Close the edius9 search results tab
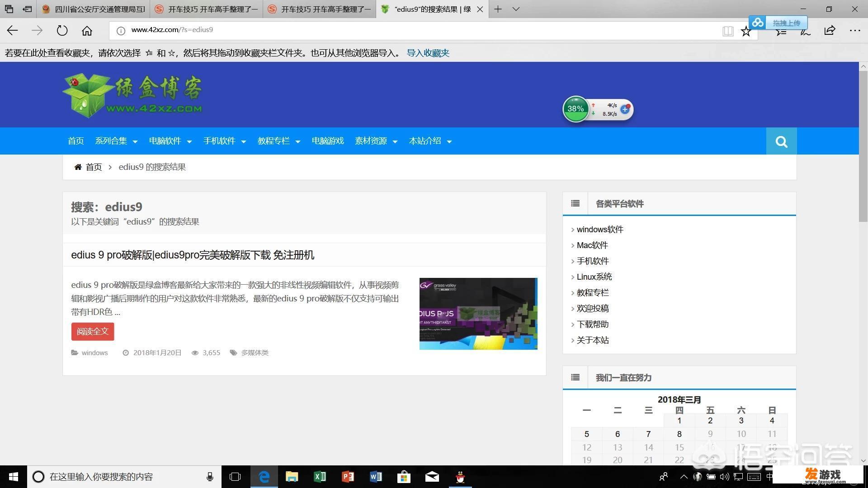This screenshot has height=488, width=868. click(x=480, y=9)
